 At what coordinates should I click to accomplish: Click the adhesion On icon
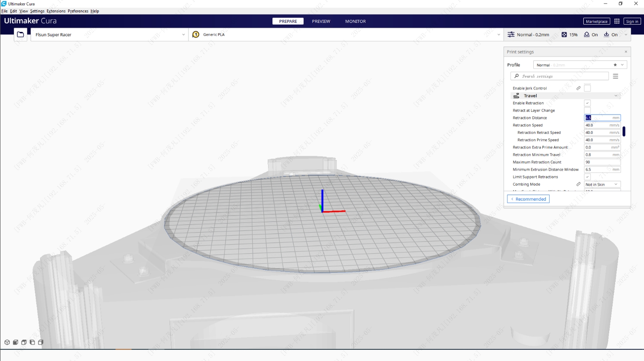606,34
